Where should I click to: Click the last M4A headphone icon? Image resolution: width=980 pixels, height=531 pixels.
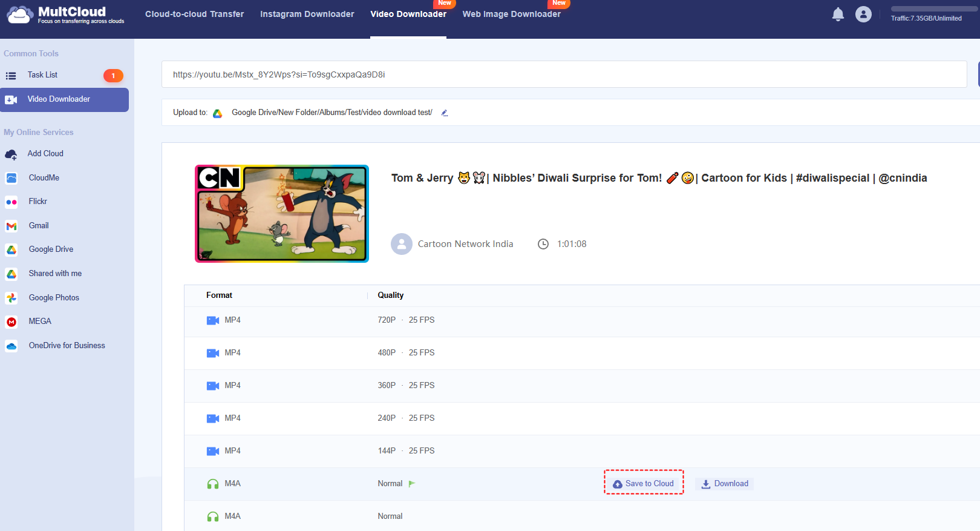coord(213,516)
